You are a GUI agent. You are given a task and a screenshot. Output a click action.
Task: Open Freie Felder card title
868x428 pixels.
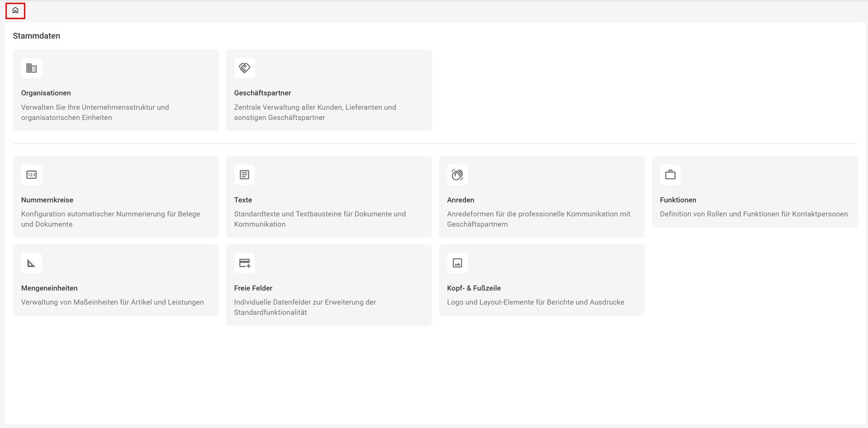point(253,288)
